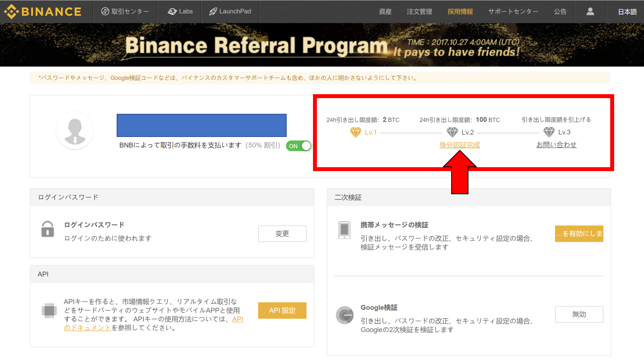Open the Labs menu item
Image resolution: width=644 pixels, height=363 pixels.
point(180,11)
